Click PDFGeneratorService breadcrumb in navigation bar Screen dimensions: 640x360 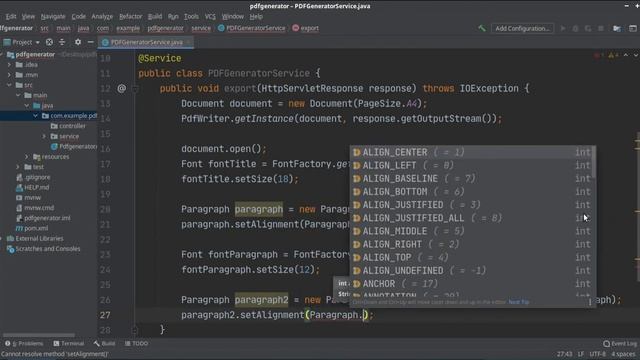point(251,28)
